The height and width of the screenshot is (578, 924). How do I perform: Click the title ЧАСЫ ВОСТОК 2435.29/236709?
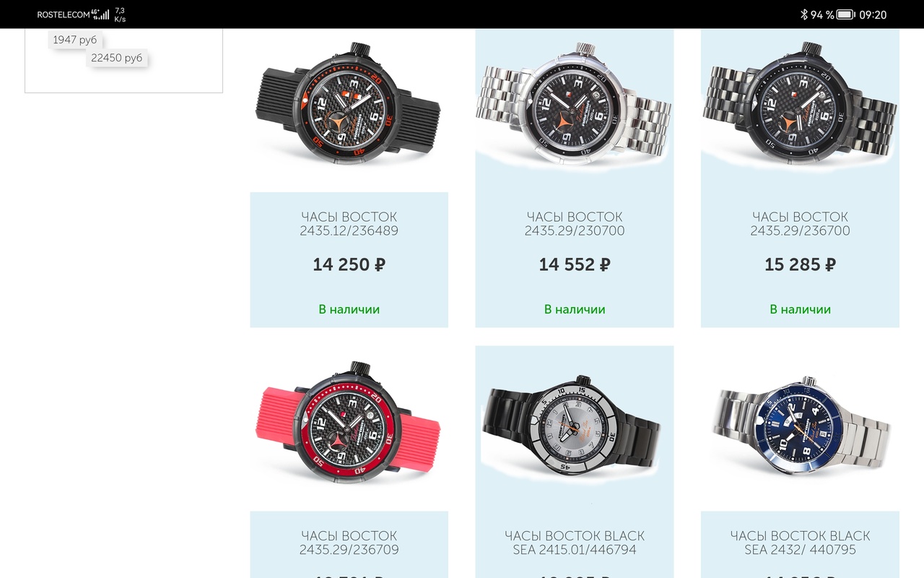click(x=349, y=543)
